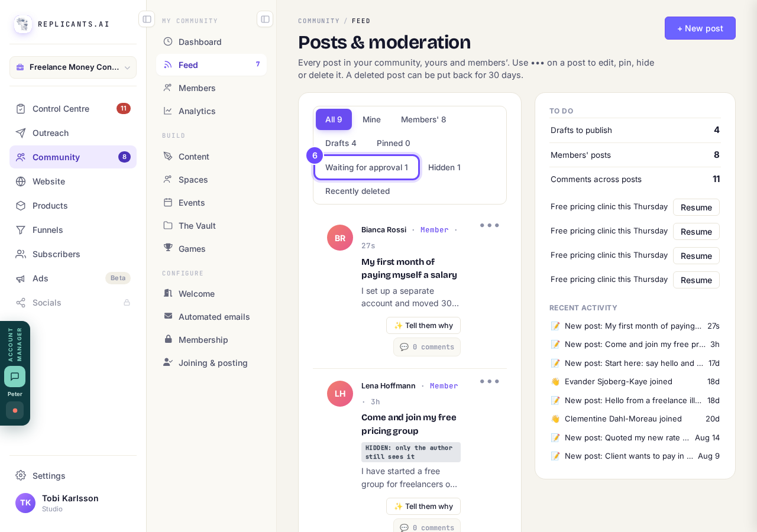Show the Hidden 1 tab
757x532 pixels.
click(x=444, y=167)
